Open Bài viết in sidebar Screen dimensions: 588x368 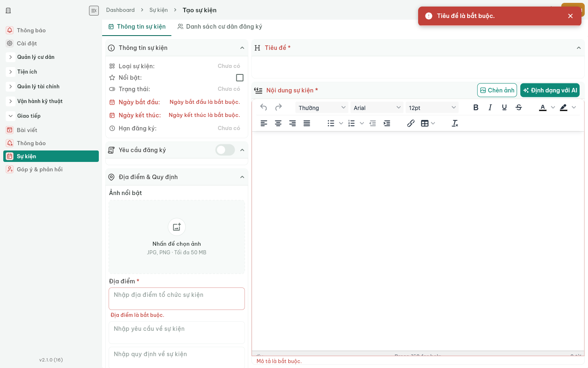[x=51, y=130]
